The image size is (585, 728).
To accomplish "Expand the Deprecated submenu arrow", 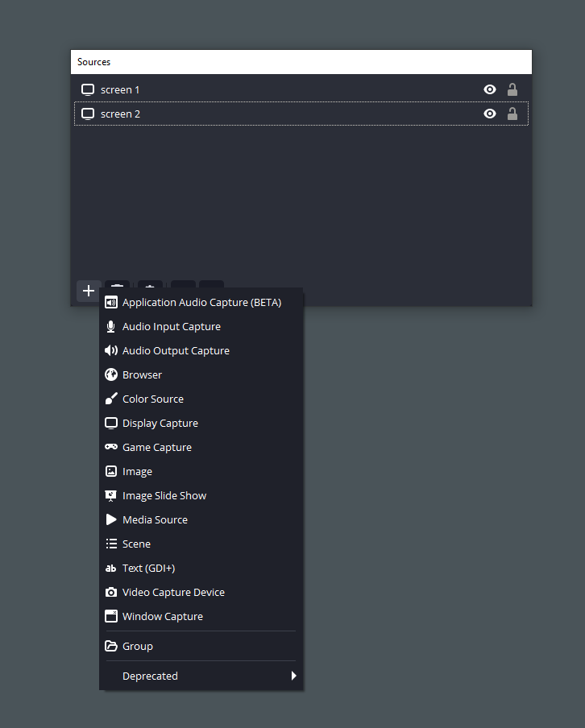I will click(x=293, y=676).
